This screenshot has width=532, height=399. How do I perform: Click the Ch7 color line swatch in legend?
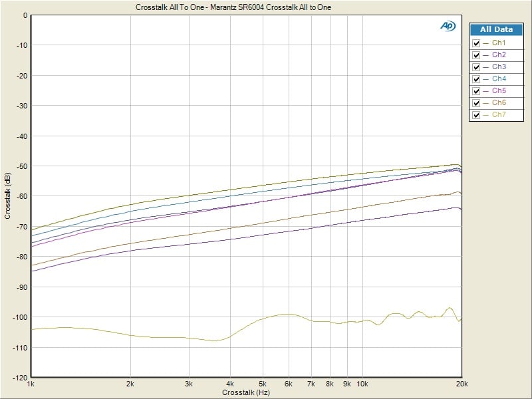click(486, 115)
